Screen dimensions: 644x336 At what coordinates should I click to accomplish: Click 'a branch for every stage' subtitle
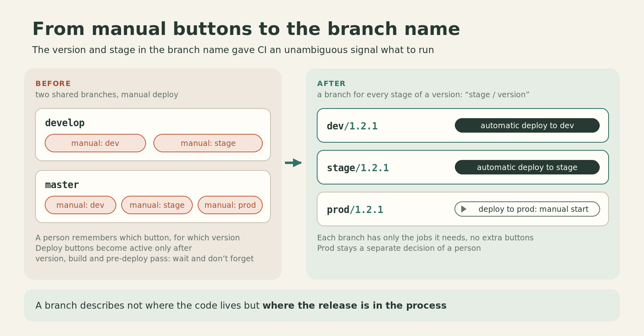click(x=423, y=94)
